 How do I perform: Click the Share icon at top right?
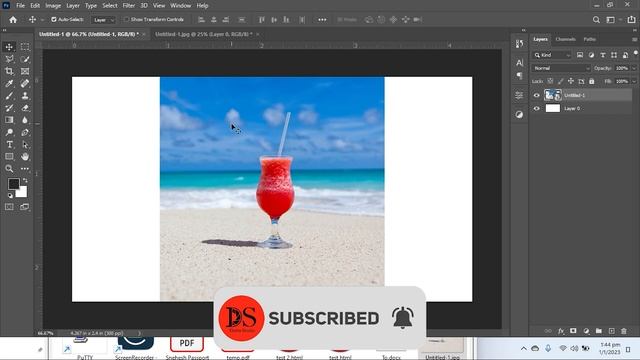click(x=631, y=20)
